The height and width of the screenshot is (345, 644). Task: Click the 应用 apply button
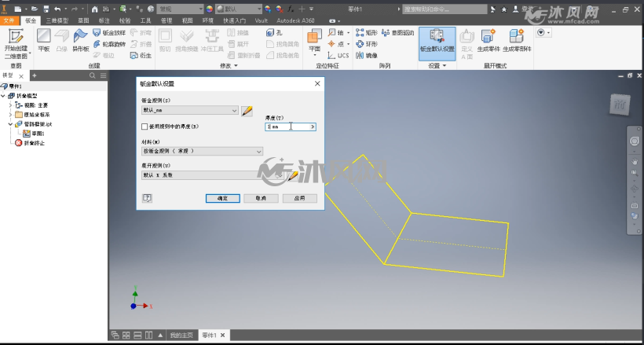point(300,198)
